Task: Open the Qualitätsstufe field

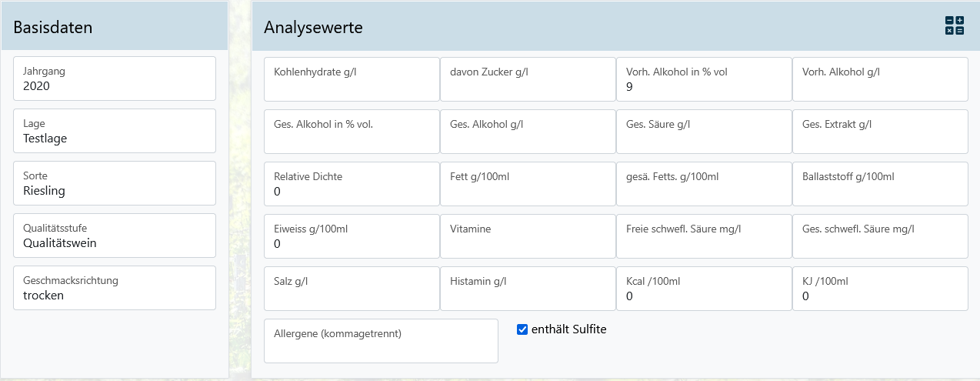Action: [115, 236]
